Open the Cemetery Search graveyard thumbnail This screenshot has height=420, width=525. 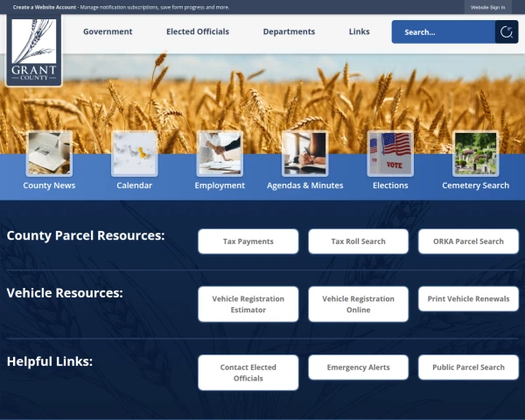pos(475,153)
